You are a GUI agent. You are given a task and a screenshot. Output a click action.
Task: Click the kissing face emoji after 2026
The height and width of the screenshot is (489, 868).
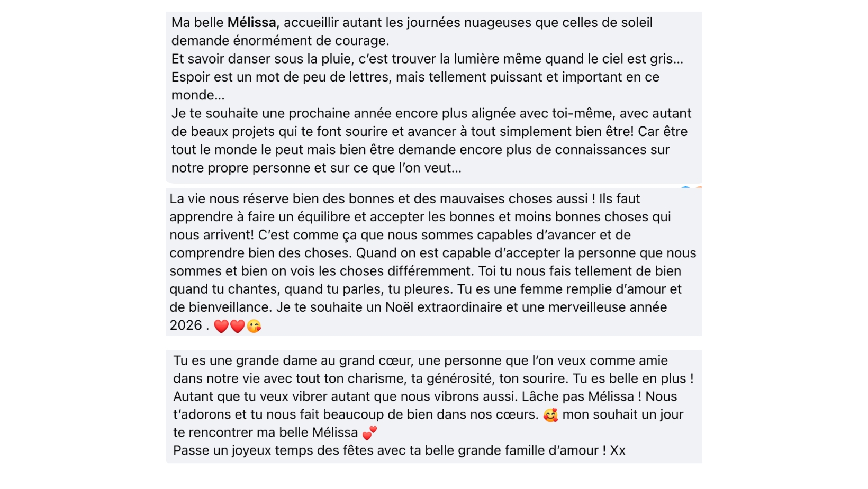[x=254, y=326]
